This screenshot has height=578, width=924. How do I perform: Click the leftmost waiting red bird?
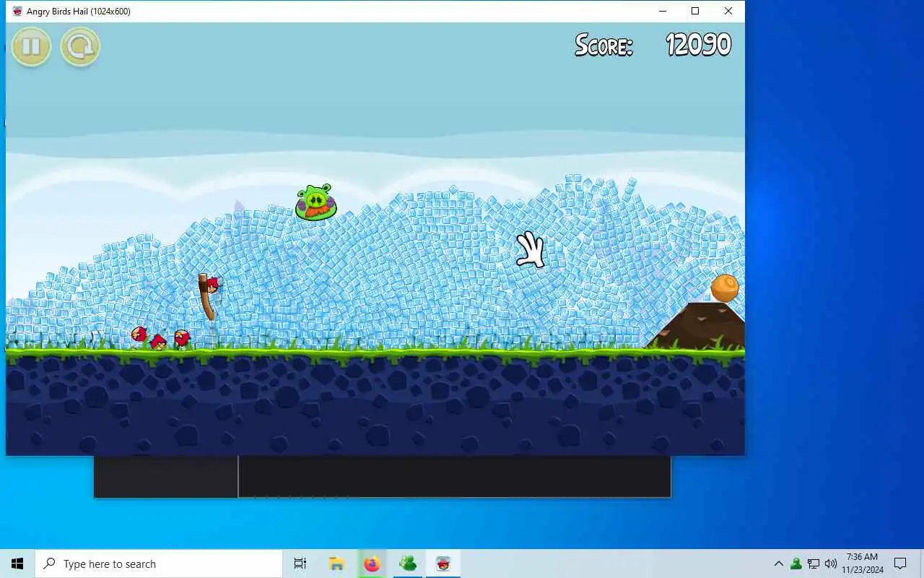[x=139, y=335]
